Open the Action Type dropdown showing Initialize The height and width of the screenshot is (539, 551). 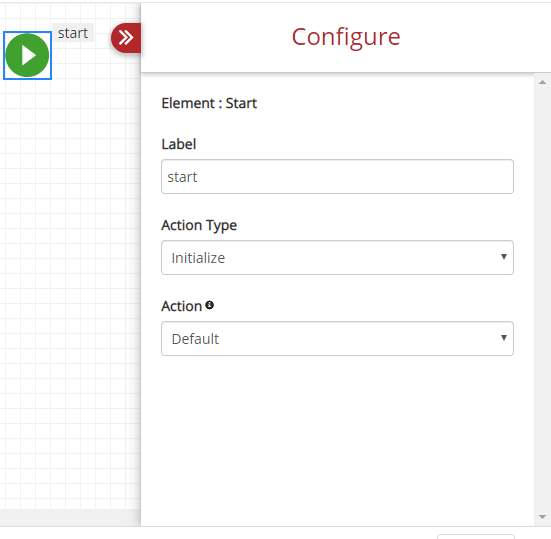click(x=337, y=258)
